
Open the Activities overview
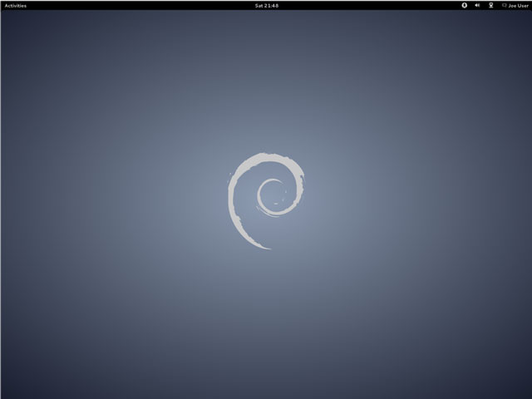click(x=16, y=6)
